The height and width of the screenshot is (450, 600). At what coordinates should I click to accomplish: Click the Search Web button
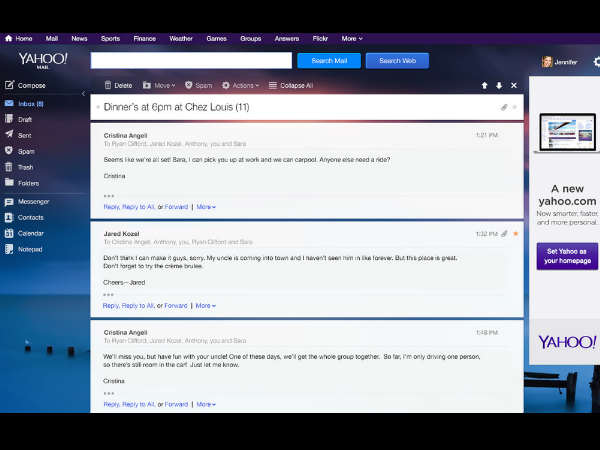point(397,61)
